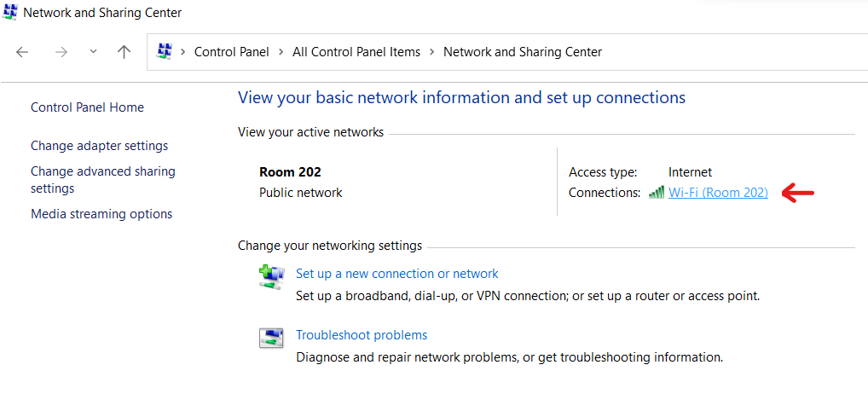Click the Back navigation arrow
The height and width of the screenshot is (417, 868).
point(22,52)
